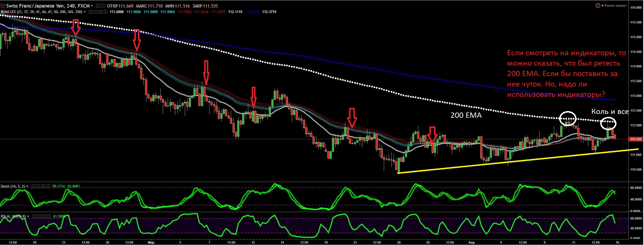Toggle visibility eye of the main price series

tap(98, 6)
